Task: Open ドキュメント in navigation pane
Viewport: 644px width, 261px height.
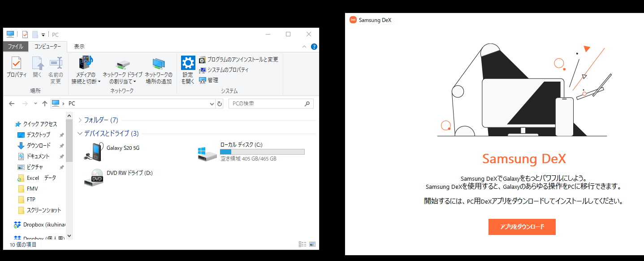Action: click(34, 157)
